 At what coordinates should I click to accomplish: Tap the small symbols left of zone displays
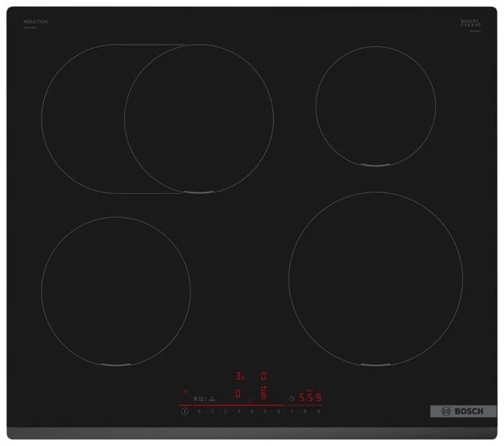pyautogui.click(x=205, y=398)
